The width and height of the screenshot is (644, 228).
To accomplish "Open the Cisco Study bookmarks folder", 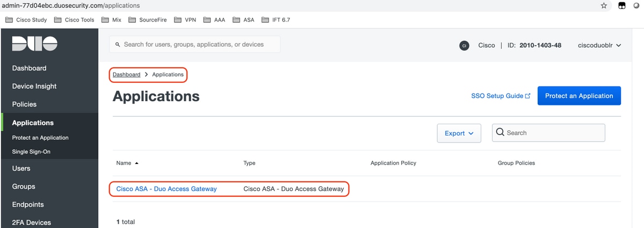I will pos(26,19).
